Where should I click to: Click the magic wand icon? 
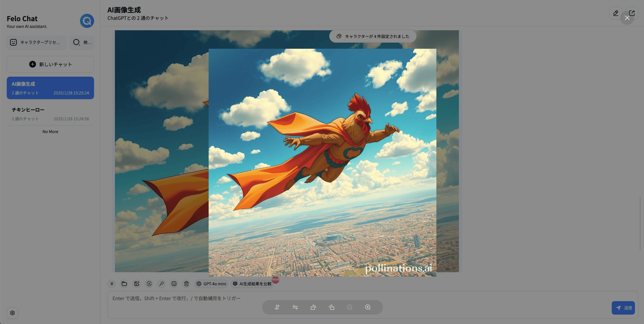coord(162,284)
